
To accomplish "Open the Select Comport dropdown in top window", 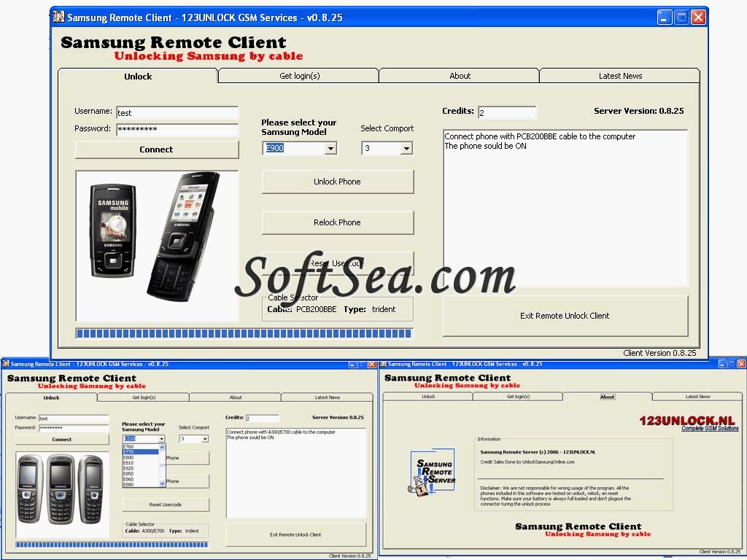I will 406,149.
